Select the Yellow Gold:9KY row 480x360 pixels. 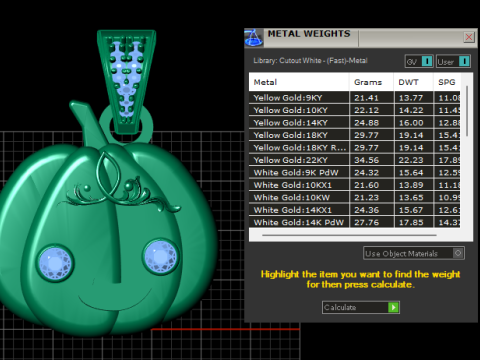pos(354,98)
